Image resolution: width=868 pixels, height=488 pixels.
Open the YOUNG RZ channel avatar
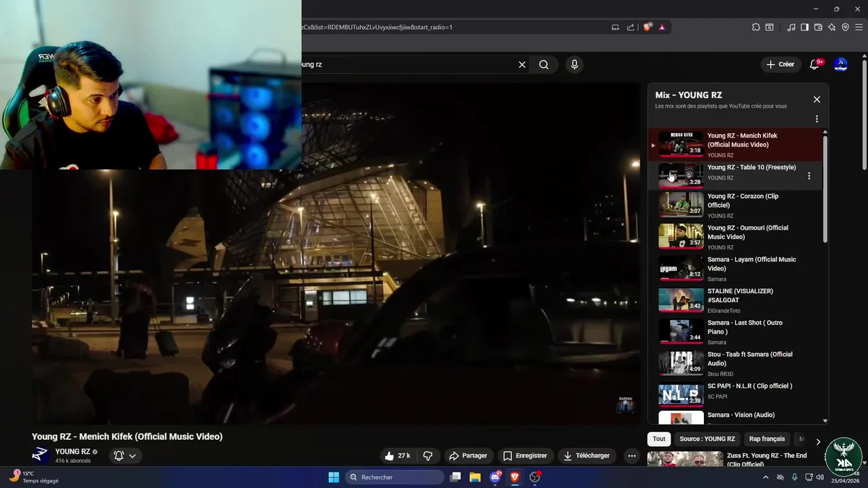click(x=41, y=455)
